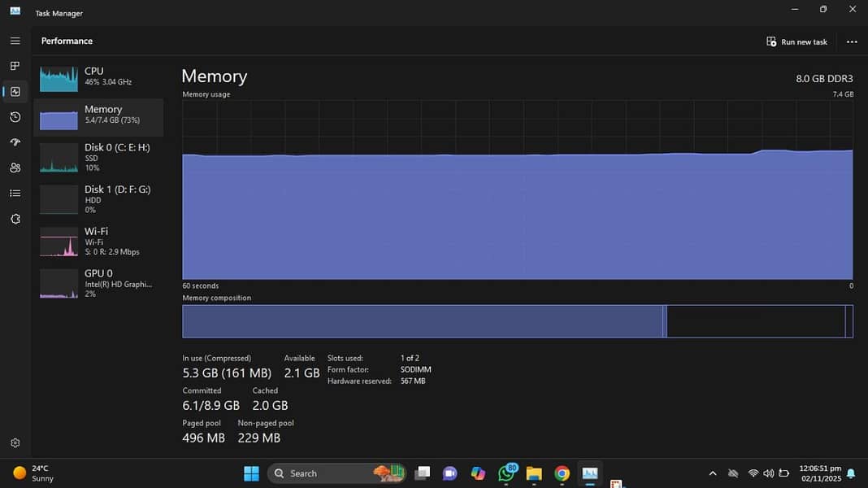Select the Performance page icon in sidebar
This screenshot has width=868, height=488.
pos(15,92)
